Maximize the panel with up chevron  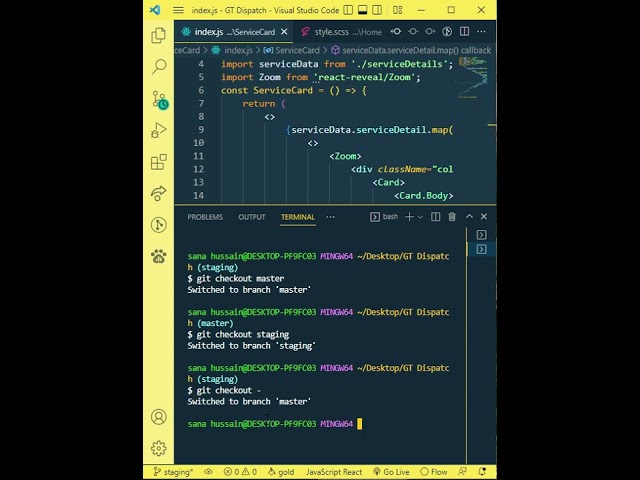click(x=469, y=216)
